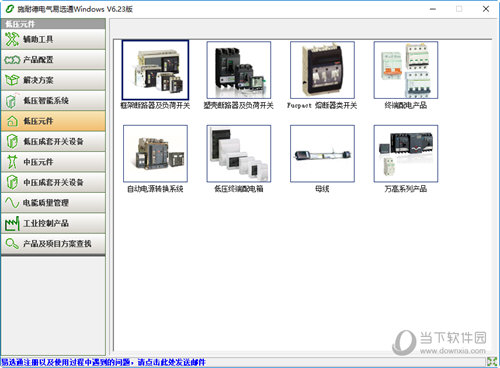Click the icon beside 中压元件
This screenshot has height=368, width=500.
click(12, 162)
